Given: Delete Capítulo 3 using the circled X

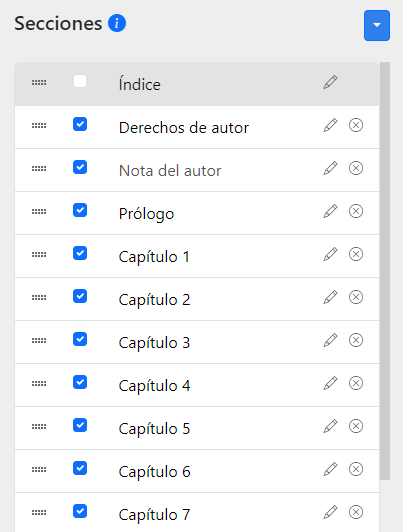Looking at the screenshot, I should point(356,340).
